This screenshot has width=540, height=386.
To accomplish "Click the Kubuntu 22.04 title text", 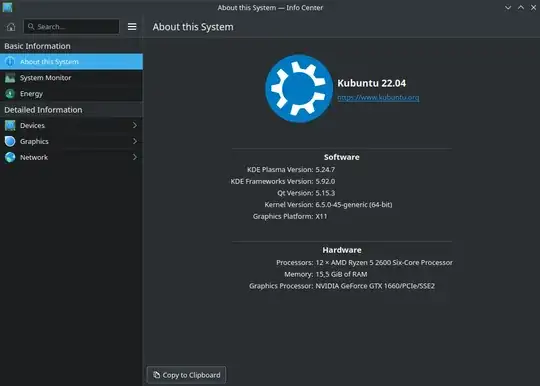I will coord(371,83).
